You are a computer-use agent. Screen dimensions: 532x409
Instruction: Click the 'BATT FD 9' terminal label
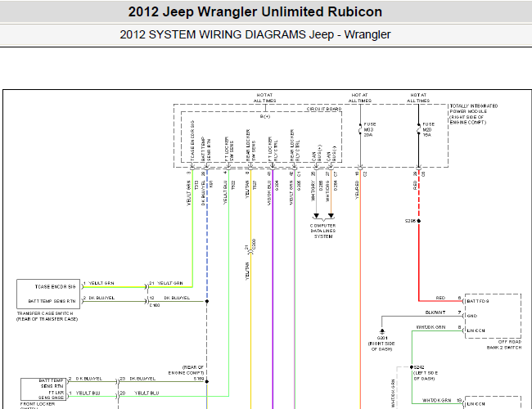[478, 301]
